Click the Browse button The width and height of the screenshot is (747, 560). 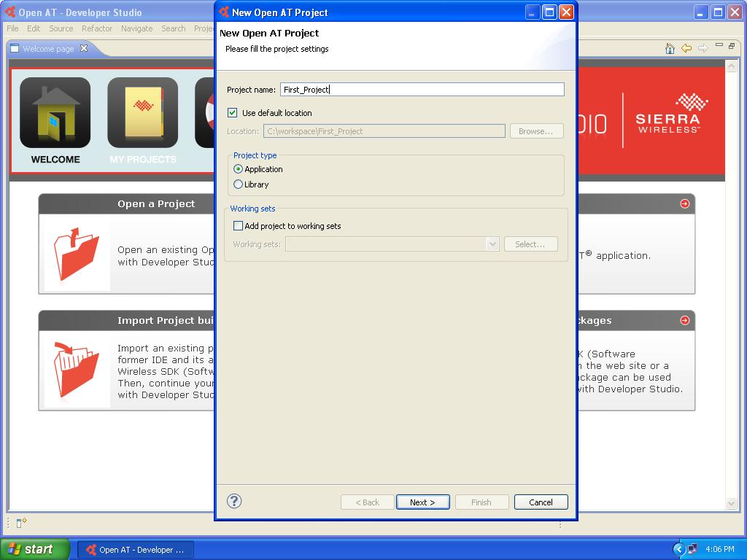coord(536,131)
